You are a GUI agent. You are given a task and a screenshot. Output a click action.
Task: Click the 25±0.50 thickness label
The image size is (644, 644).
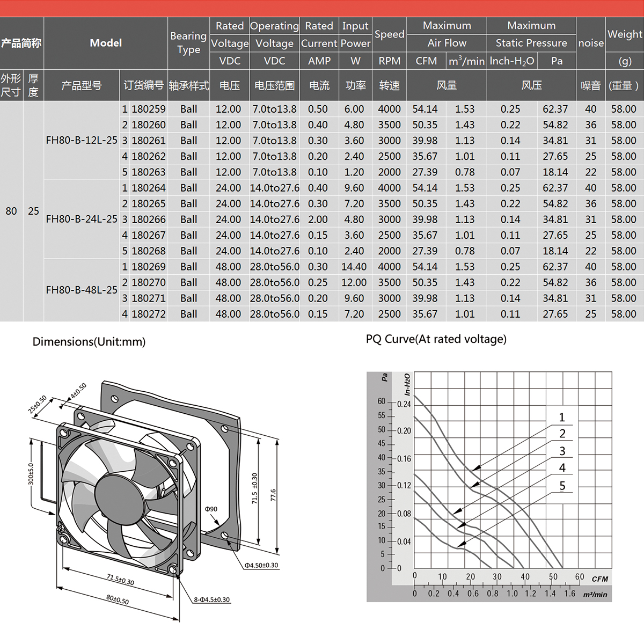(38, 404)
